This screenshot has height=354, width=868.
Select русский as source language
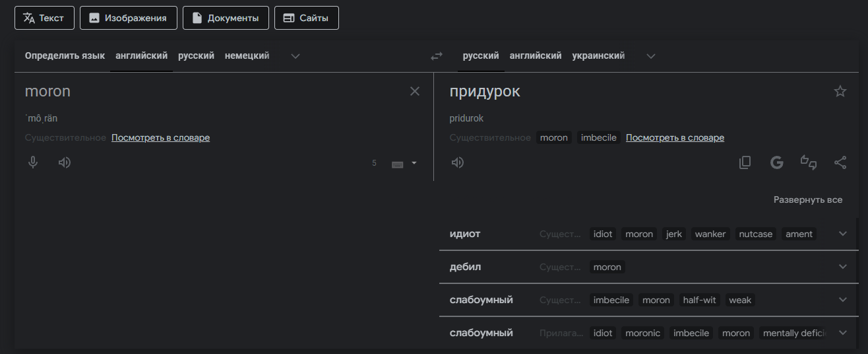point(196,56)
